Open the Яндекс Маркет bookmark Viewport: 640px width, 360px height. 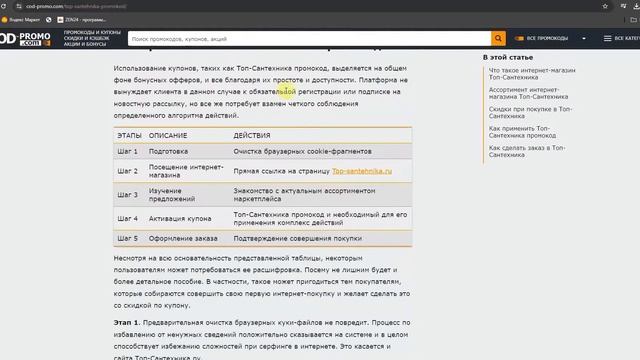click(21, 20)
